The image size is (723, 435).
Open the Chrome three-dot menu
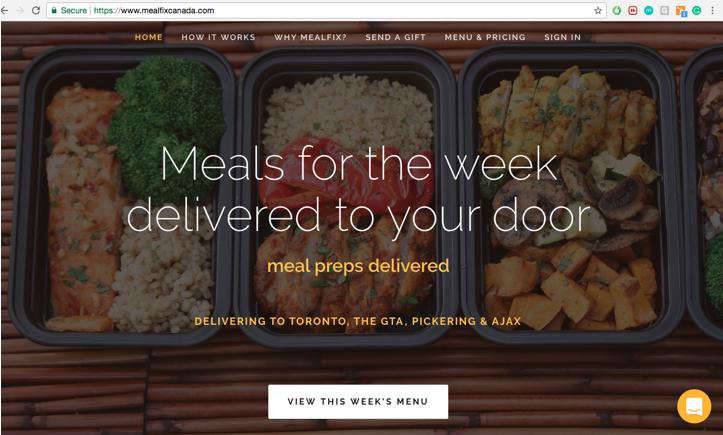712,11
